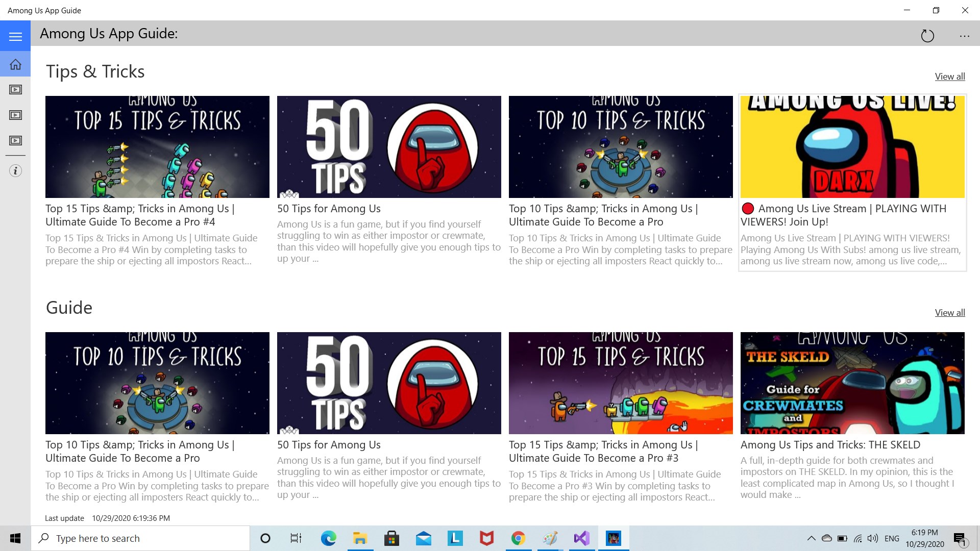This screenshot has width=980, height=551.
Task: Open the Top 15 Tips #4 video thumbnail
Action: point(157,147)
